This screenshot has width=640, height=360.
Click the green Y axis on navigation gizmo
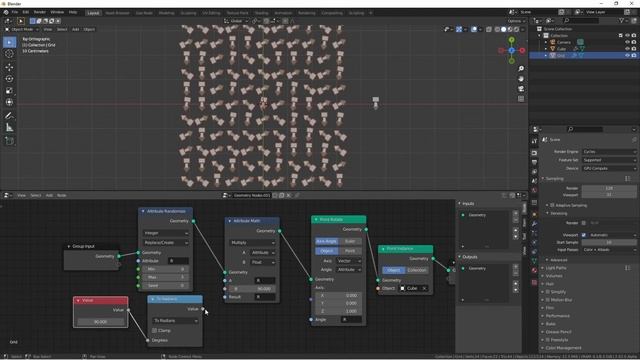point(511,40)
